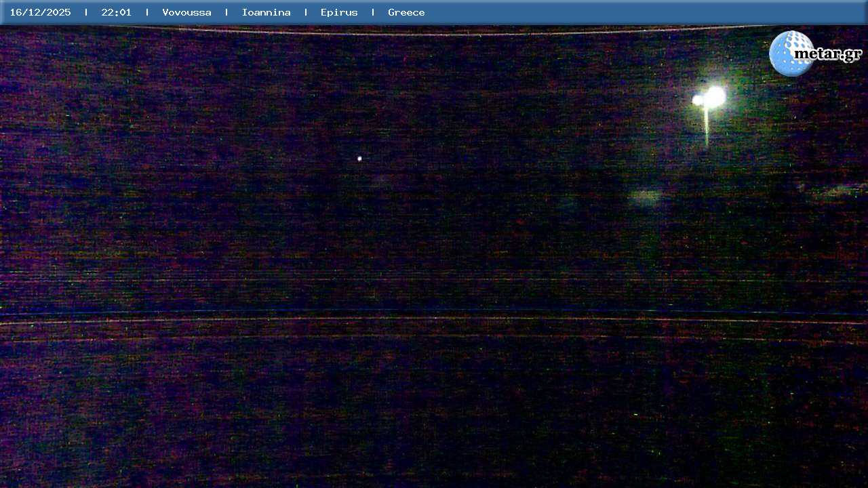
Task: Select the 22:01 timestamp
Action: pos(116,12)
